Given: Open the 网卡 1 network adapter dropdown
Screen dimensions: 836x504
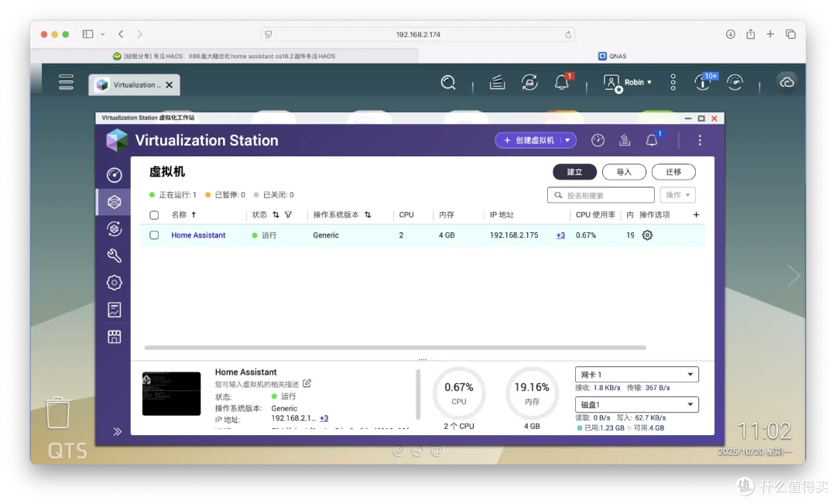Looking at the screenshot, I should (x=636, y=375).
